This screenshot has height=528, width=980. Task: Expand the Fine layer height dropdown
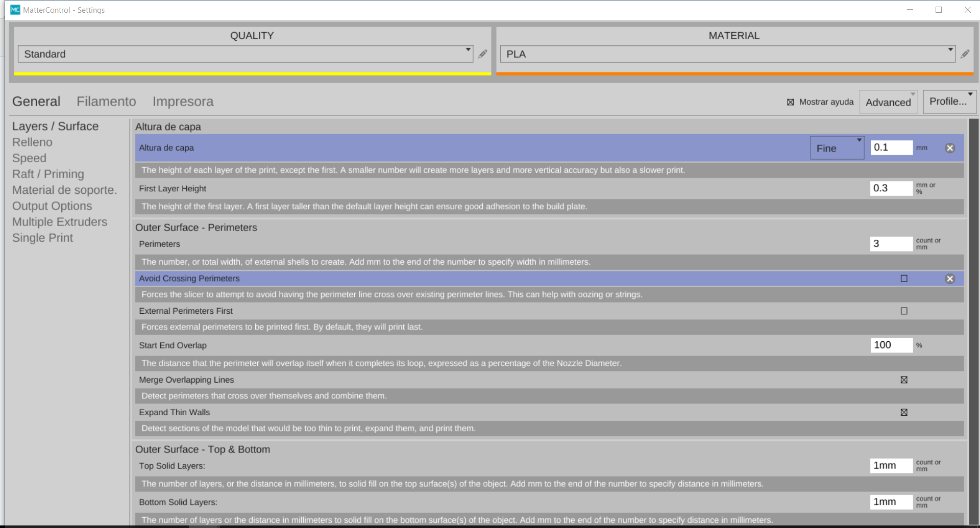point(837,148)
